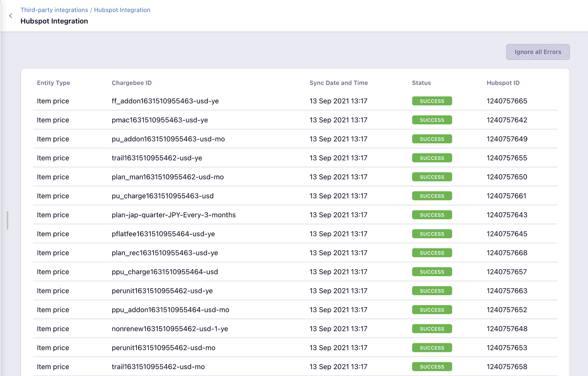Click Hubspot ID 1240757661
Screen dimensions: 588x376
(x=506, y=196)
